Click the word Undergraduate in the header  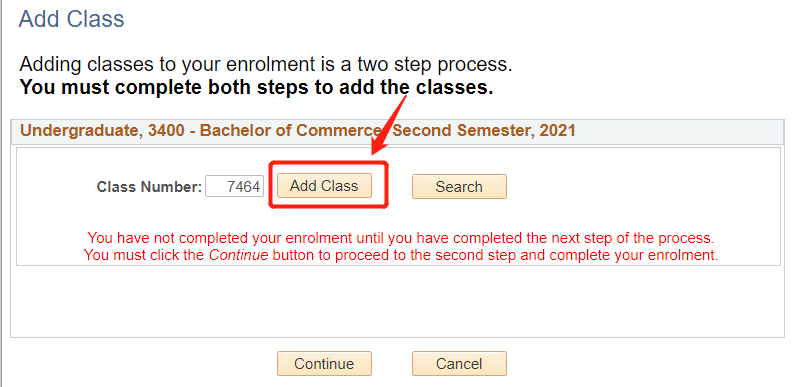pos(80,131)
